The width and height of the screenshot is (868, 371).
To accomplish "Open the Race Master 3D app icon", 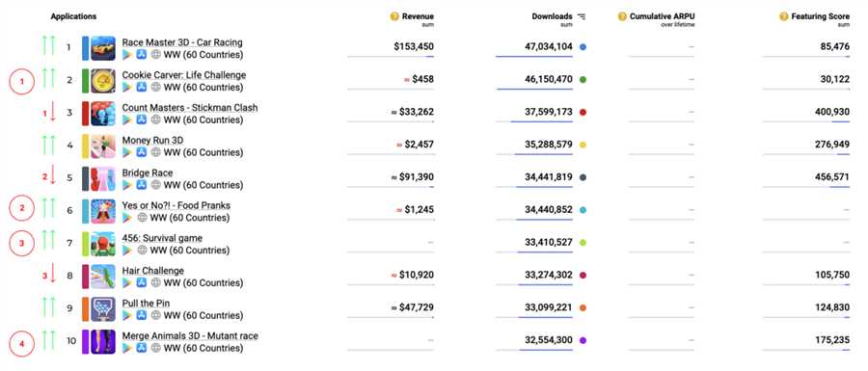I will 103,48.
